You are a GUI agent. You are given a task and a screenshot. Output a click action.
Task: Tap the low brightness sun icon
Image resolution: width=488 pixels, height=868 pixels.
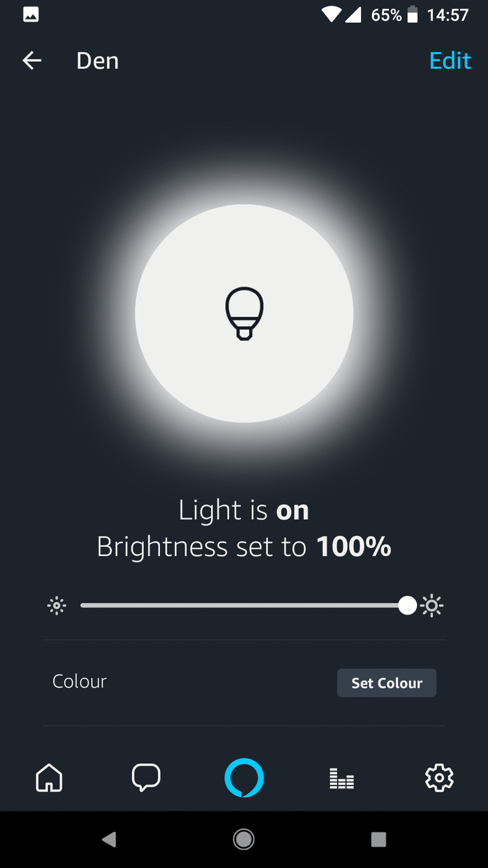[57, 606]
